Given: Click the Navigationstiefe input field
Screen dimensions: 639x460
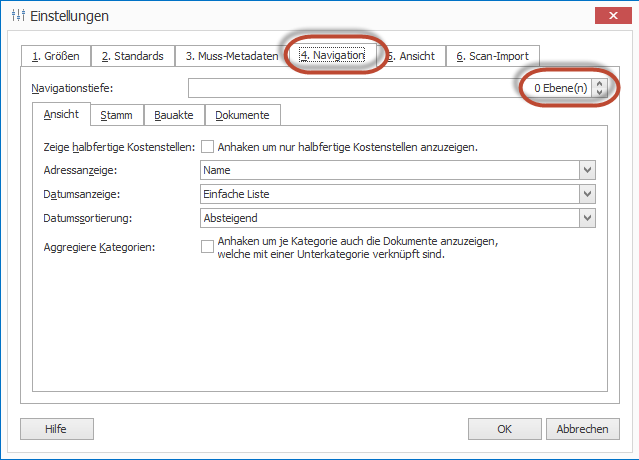Looking at the screenshot, I should [x=350, y=89].
